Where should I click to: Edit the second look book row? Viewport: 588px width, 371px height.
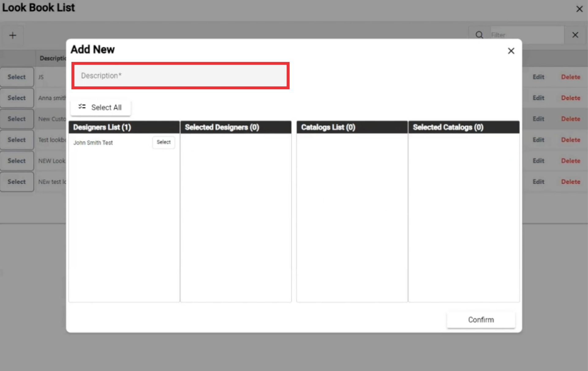[538, 98]
